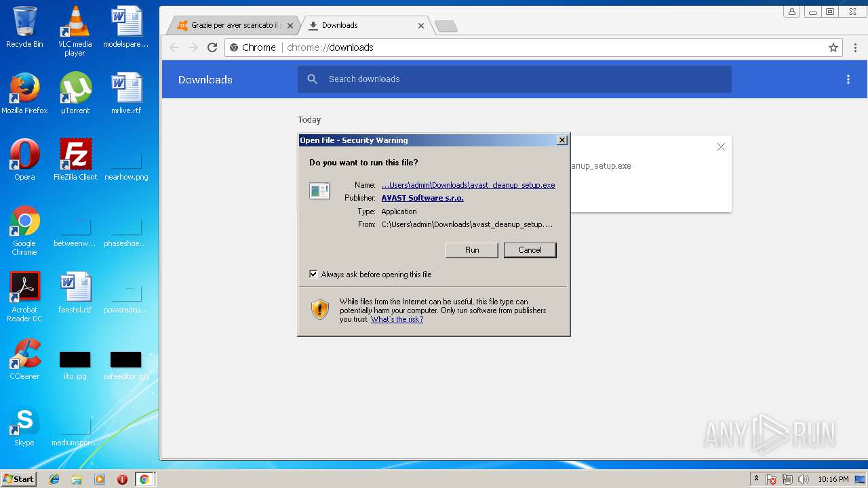This screenshot has width=868, height=488.
Task: Open the feestel.rtf document icon
Action: [75, 293]
